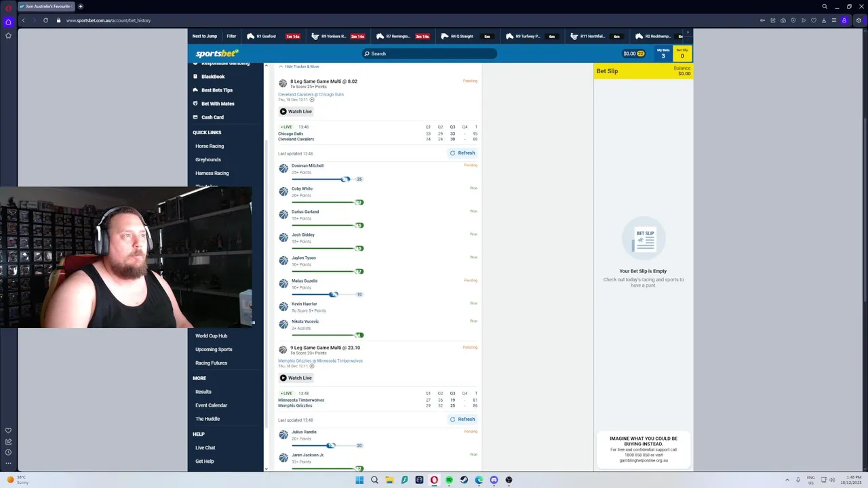868x488 pixels.
Task: Open the Filter for Next to Jump
Action: pos(231,37)
